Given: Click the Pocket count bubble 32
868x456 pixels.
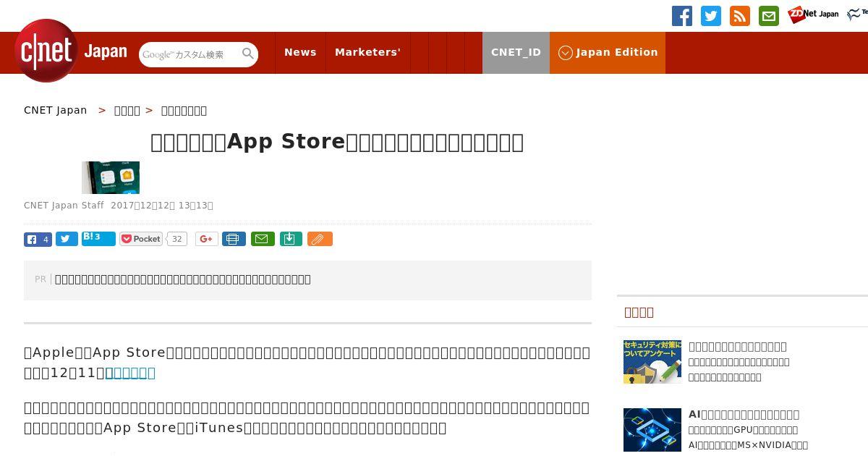Looking at the screenshot, I should 177,239.
